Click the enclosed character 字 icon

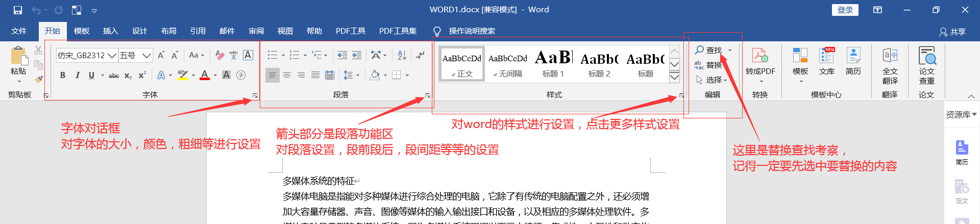241,75
